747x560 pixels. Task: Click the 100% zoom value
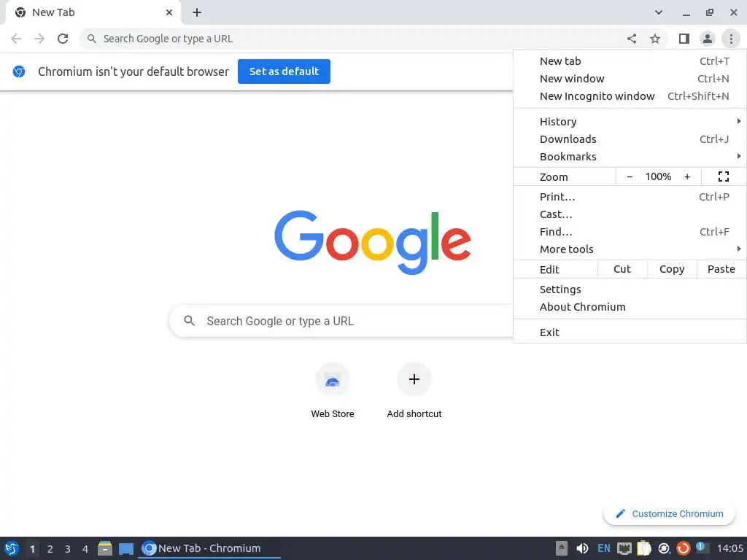(x=658, y=176)
